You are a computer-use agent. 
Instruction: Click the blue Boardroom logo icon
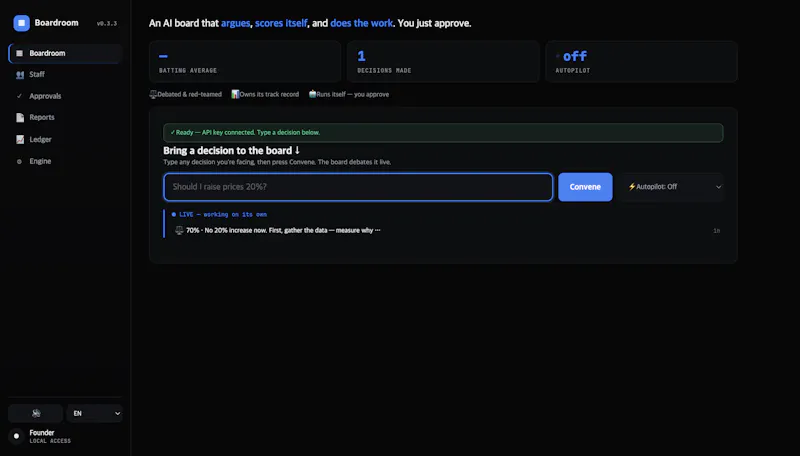pos(21,23)
